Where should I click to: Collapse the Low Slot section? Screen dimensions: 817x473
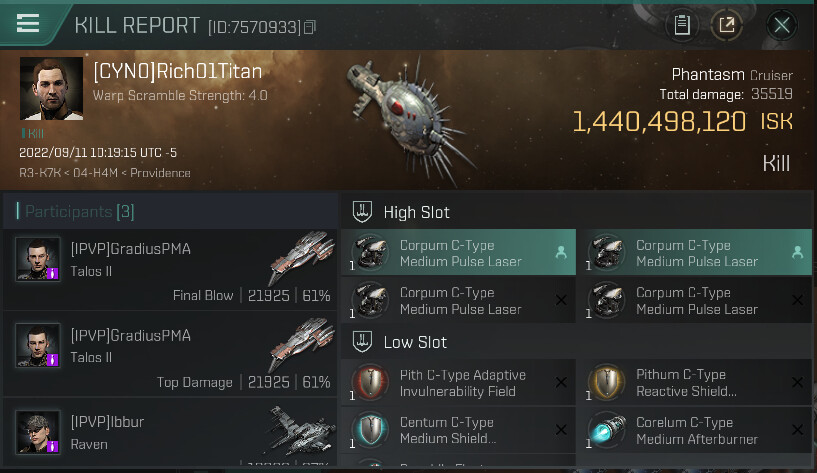(364, 342)
